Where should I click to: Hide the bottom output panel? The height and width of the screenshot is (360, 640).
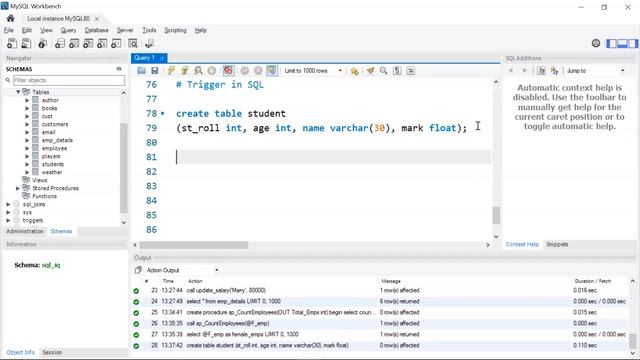(x=622, y=43)
